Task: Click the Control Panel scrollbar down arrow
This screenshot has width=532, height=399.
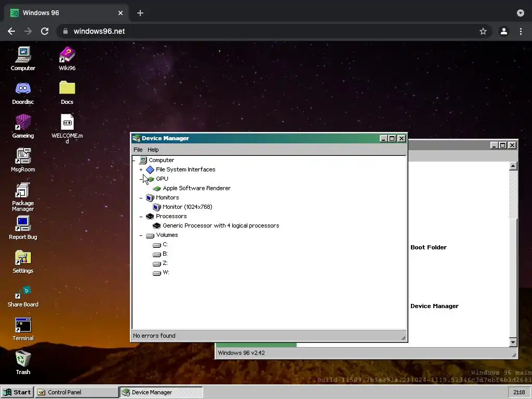Action: pyautogui.click(x=513, y=342)
